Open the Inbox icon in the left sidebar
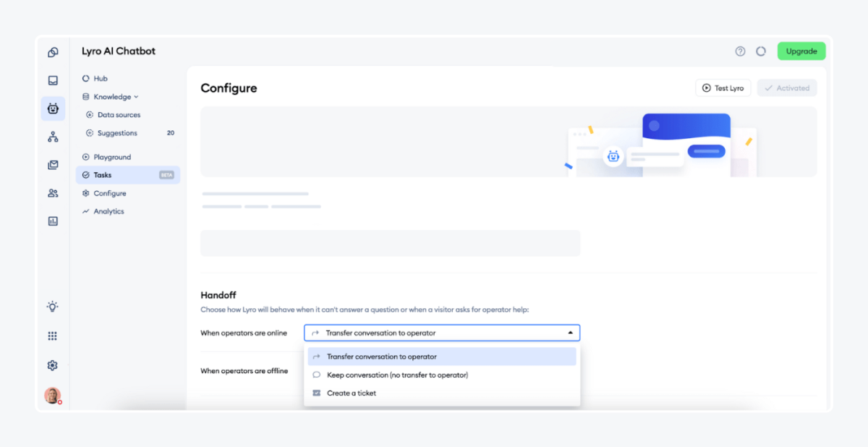868x447 pixels. (x=52, y=81)
